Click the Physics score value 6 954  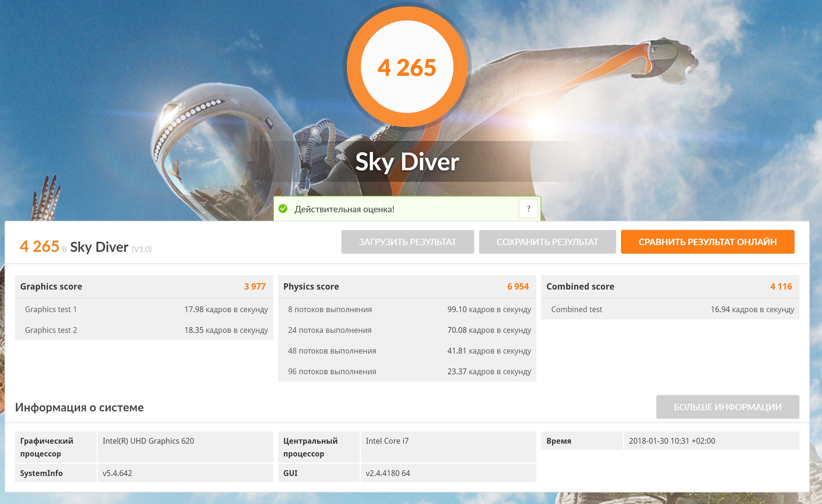(x=518, y=287)
